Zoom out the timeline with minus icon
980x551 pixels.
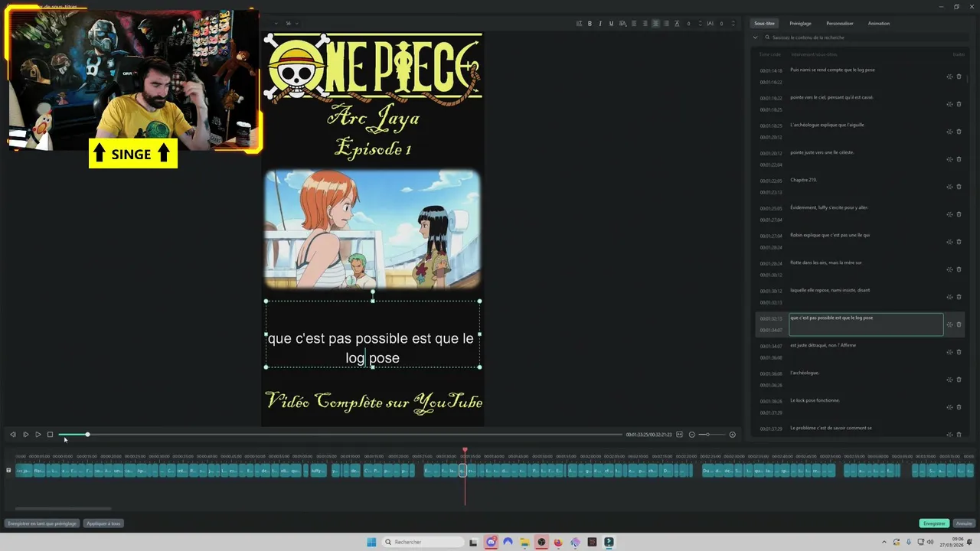coord(692,435)
